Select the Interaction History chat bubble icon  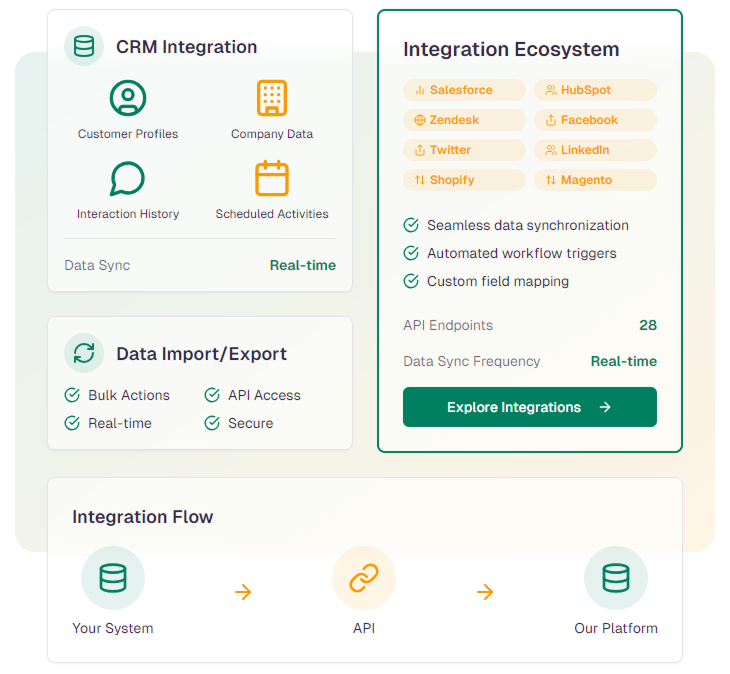(x=128, y=179)
